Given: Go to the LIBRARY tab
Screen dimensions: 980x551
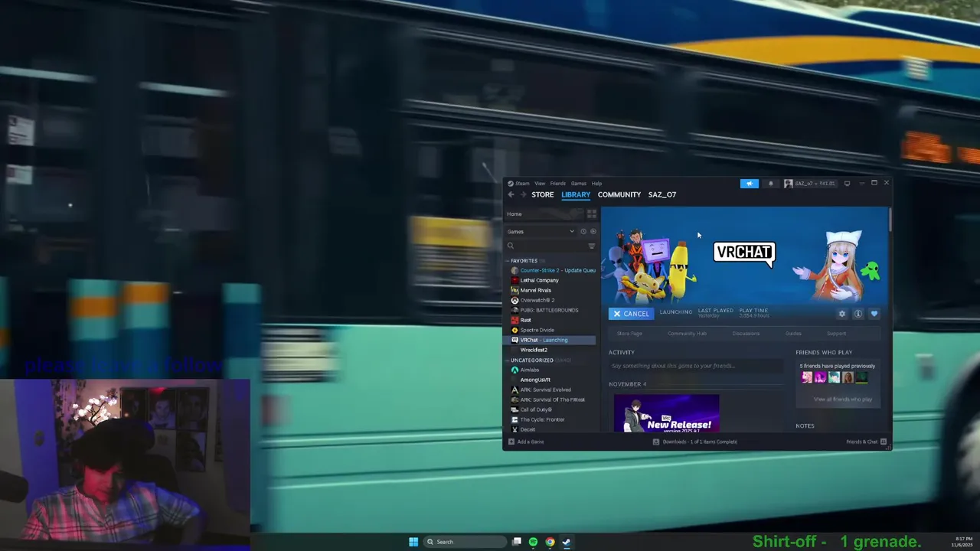Looking at the screenshot, I should click(x=576, y=194).
